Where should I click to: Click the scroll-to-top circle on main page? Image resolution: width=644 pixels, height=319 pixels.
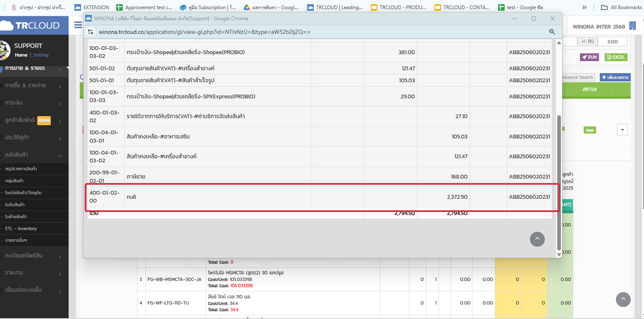tap(623, 300)
